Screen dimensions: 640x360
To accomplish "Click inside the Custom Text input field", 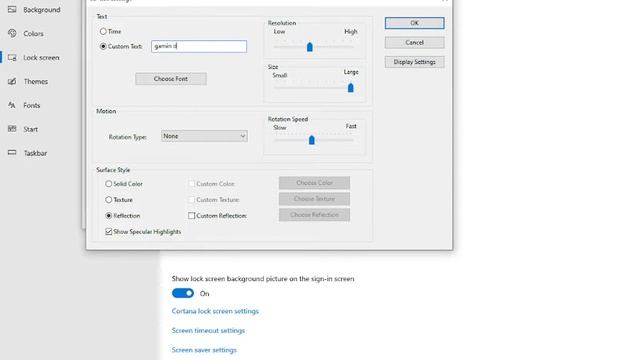I will coord(199,46).
